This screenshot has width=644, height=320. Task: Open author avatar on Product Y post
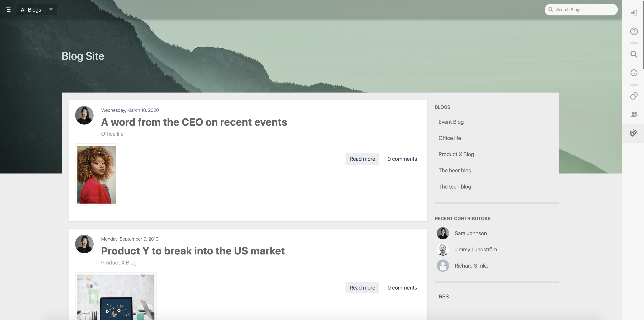tap(84, 244)
